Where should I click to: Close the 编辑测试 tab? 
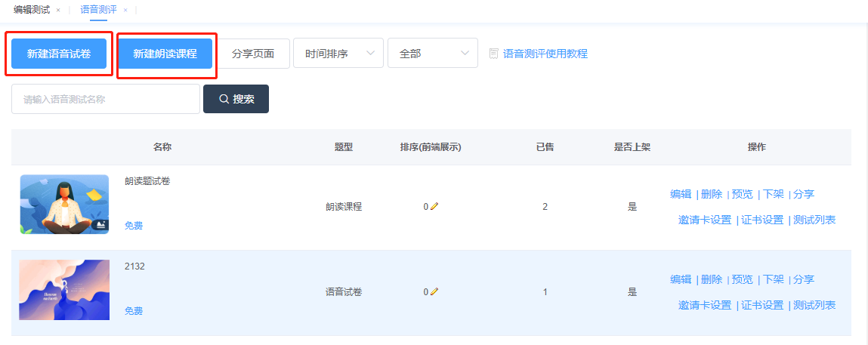58,10
